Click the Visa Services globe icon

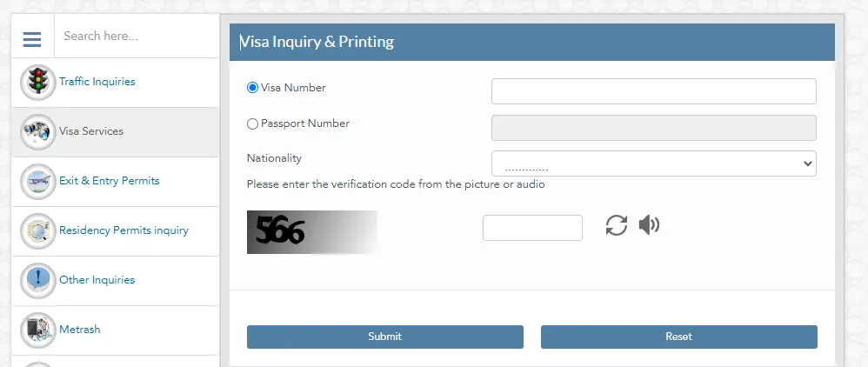point(38,131)
